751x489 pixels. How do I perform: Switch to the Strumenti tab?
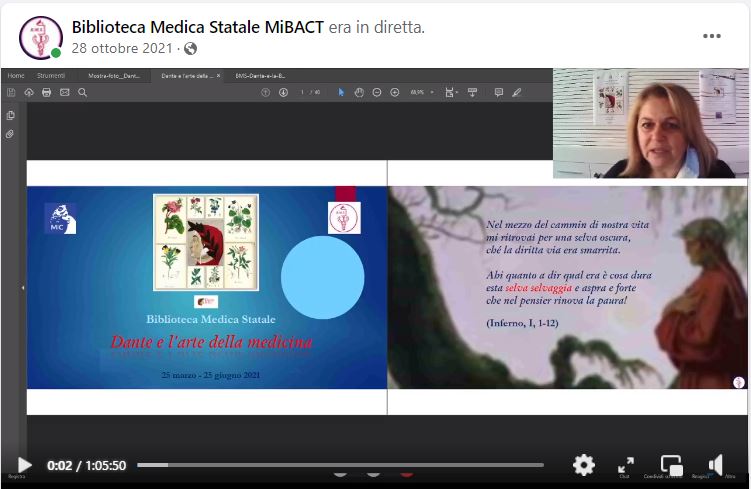51,75
